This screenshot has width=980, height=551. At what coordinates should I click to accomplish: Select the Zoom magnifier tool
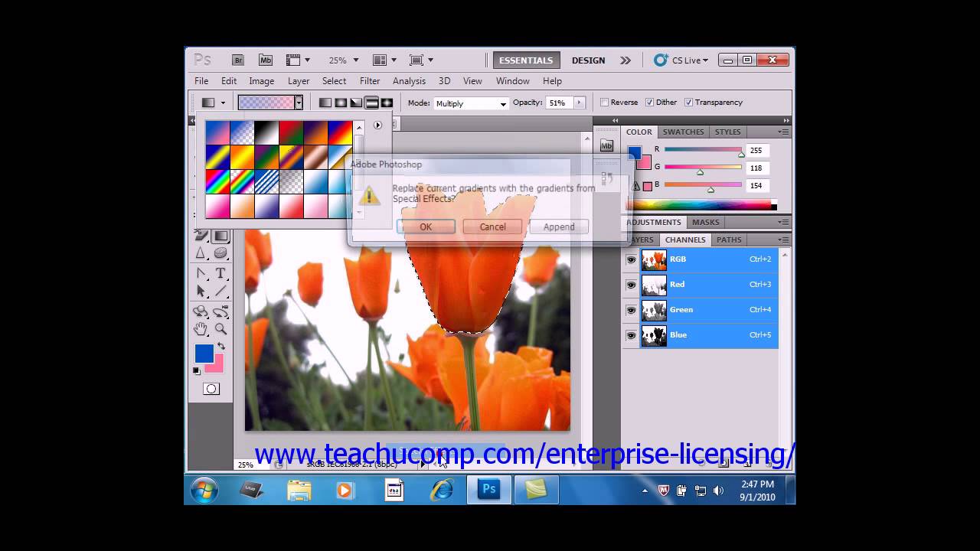coord(220,329)
